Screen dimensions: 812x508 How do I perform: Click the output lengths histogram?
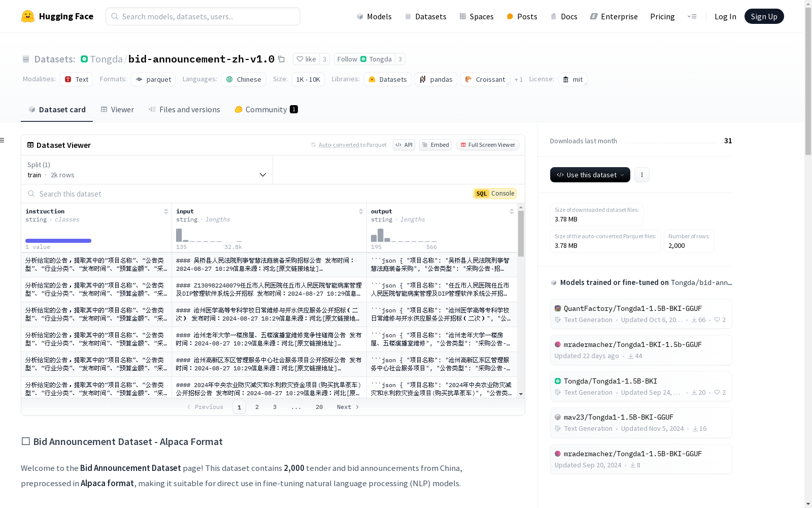pos(403,235)
